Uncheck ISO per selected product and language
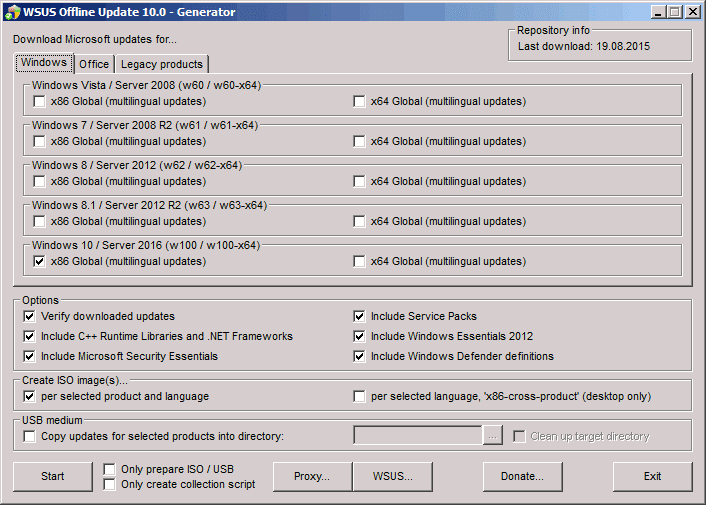This screenshot has width=706, height=505. [29, 397]
